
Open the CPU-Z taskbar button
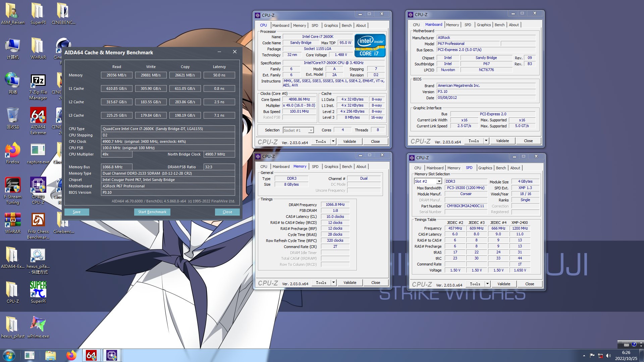coord(112,355)
